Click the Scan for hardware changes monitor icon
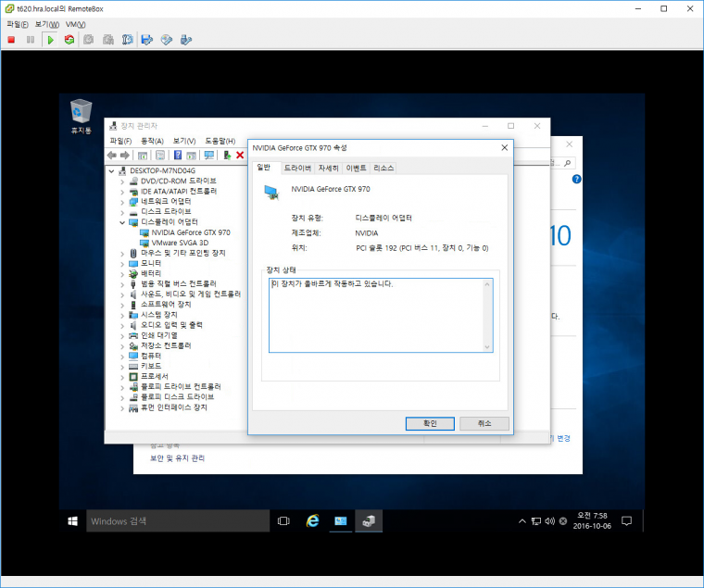This screenshot has height=588, width=704. (x=208, y=156)
